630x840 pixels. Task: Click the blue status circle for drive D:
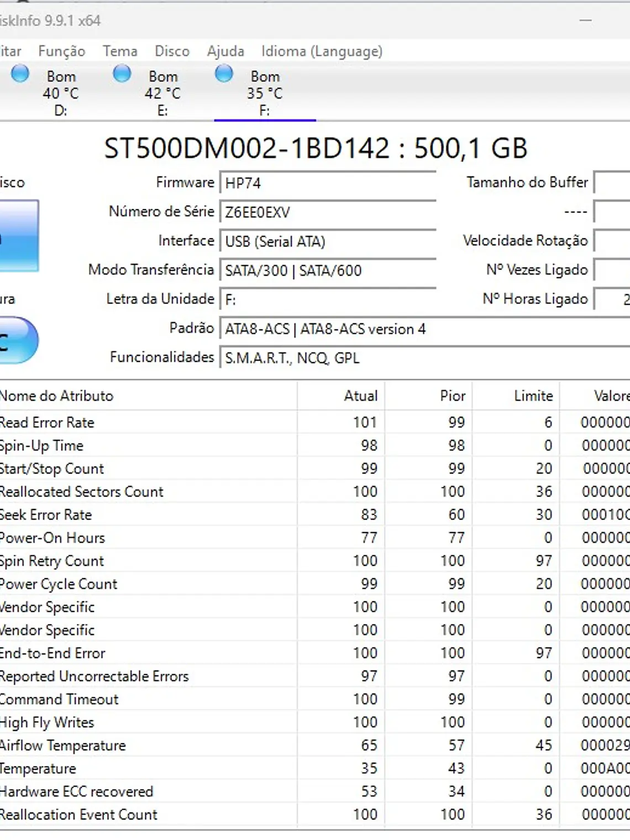click(x=20, y=73)
